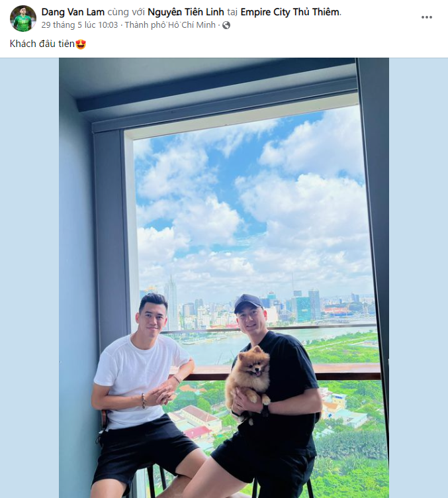This screenshot has width=448, height=498.
Task: Open Dang Van Lam's profile picture
Action: click(23, 18)
